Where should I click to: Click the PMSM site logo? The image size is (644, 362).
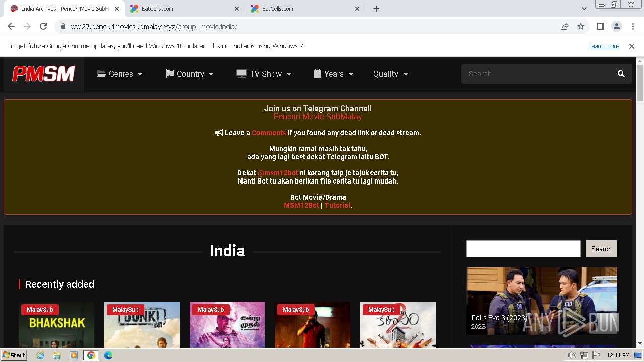click(44, 74)
